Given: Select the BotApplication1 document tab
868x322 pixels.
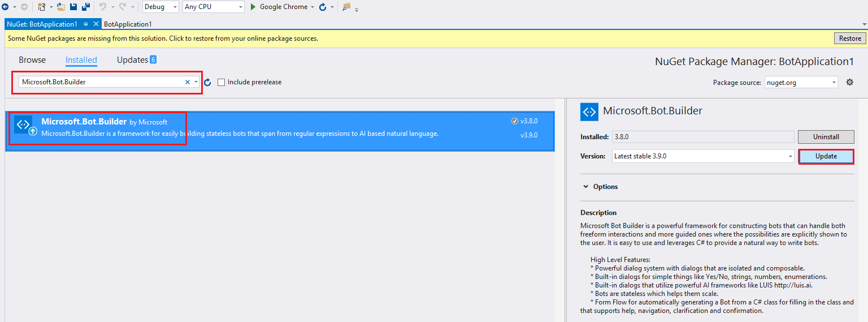Looking at the screenshot, I should (128, 24).
